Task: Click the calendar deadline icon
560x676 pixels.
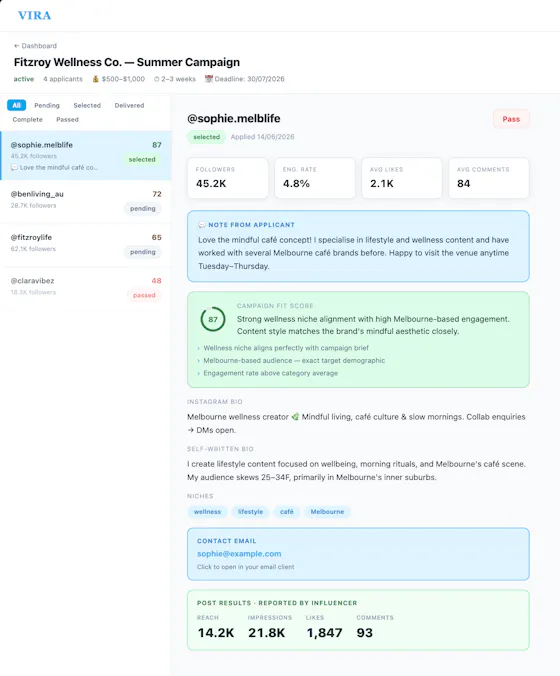Action: 209,79
